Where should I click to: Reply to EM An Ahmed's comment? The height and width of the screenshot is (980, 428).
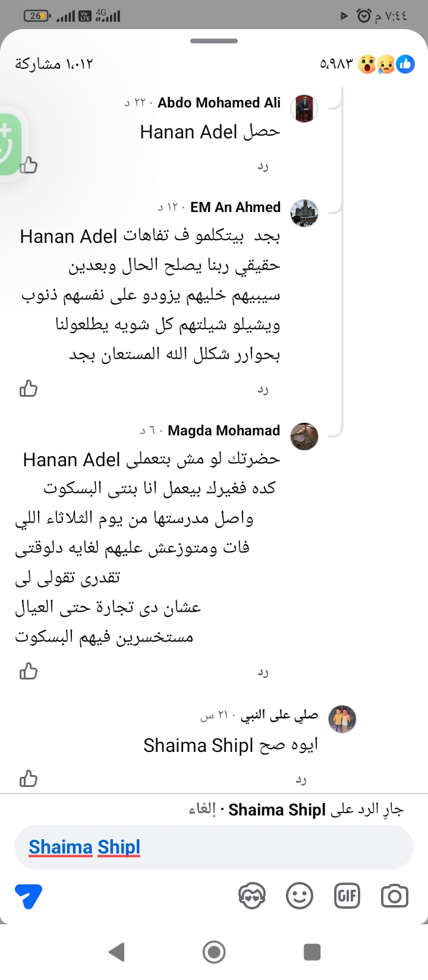[263, 390]
